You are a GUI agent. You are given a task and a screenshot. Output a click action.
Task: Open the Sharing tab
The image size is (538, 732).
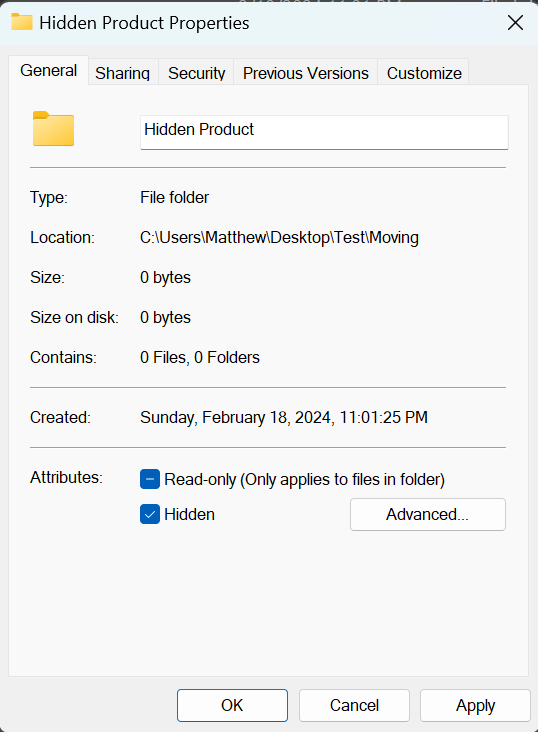click(123, 73)
